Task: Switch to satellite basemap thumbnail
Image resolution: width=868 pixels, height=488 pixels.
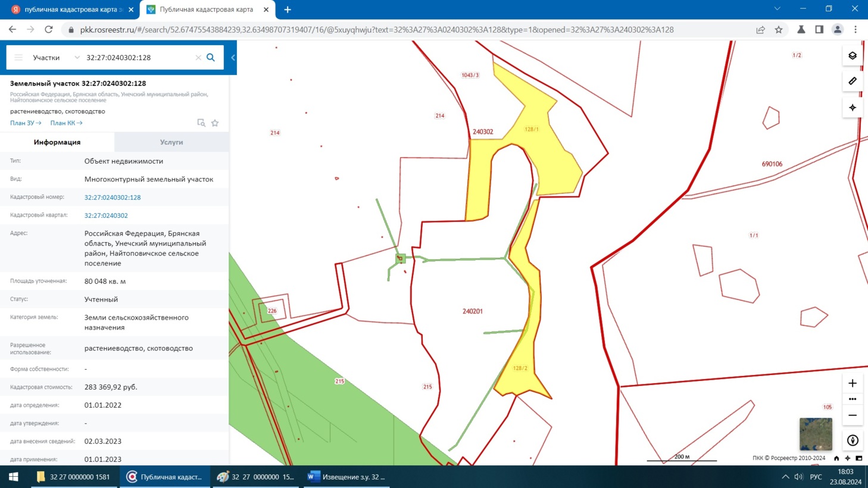Action: pos(816,434)
